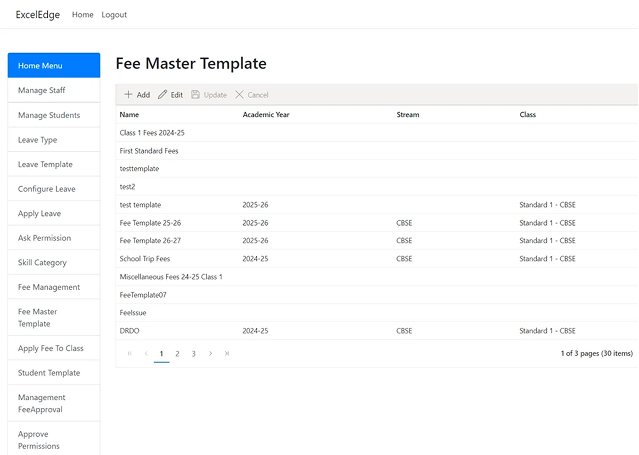Select row 'testtemplate'

377,169
